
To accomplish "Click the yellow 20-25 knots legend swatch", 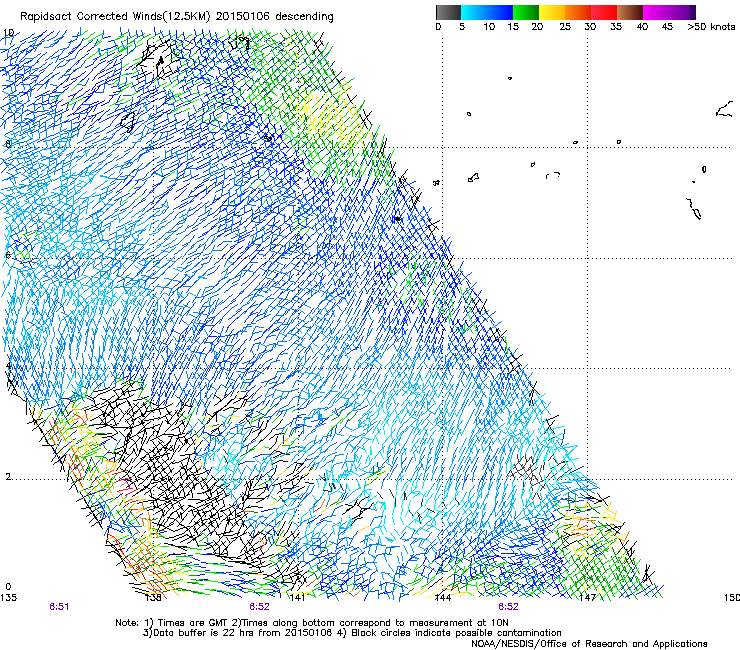I will (x=552, y=12).
